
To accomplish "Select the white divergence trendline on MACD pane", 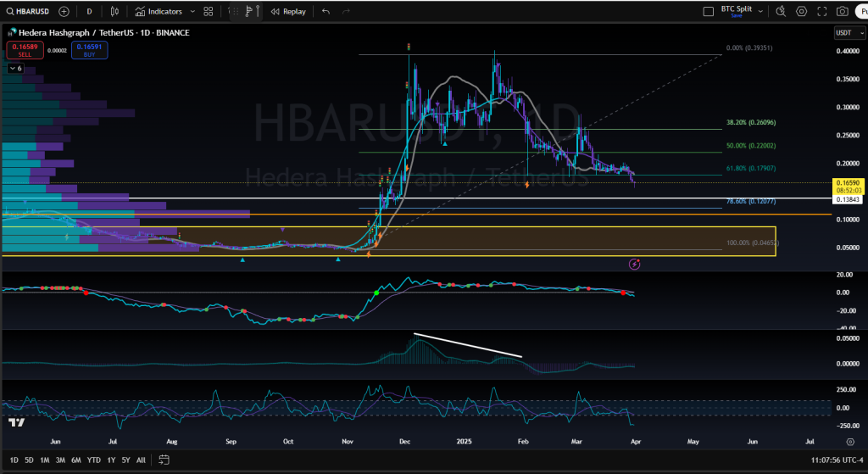I will click(468, 345).
